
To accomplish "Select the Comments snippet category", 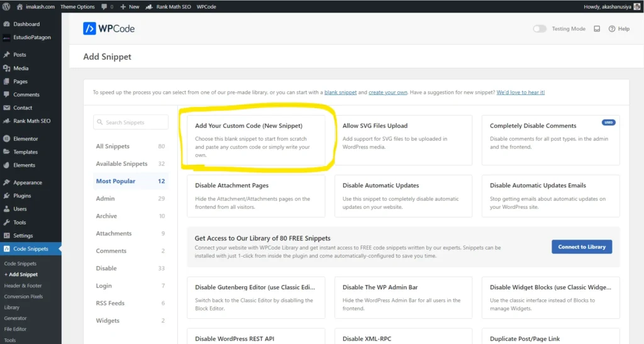I will tap(130, 251).
